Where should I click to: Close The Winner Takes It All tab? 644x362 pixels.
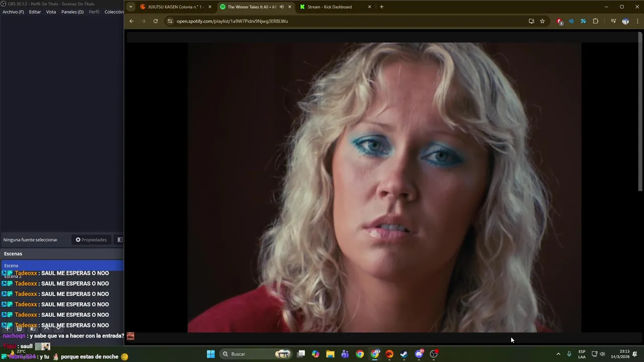pyautogui.click(x=290, y=7)
